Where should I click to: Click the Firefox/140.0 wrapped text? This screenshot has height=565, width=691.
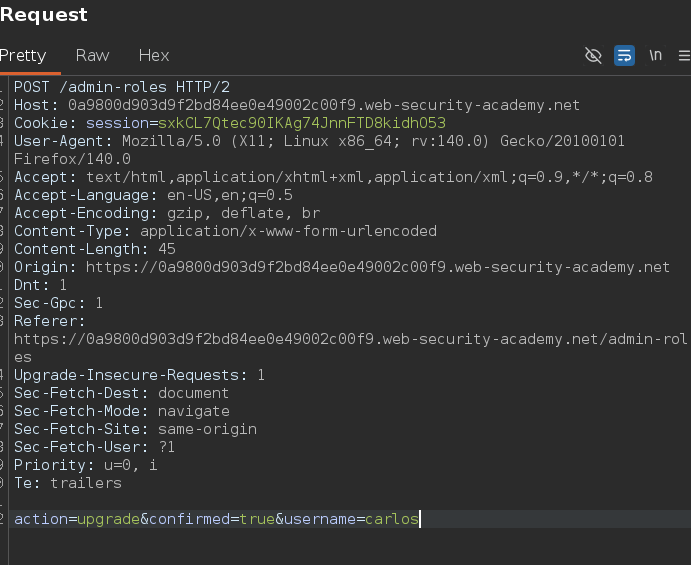tap(72, 159)
